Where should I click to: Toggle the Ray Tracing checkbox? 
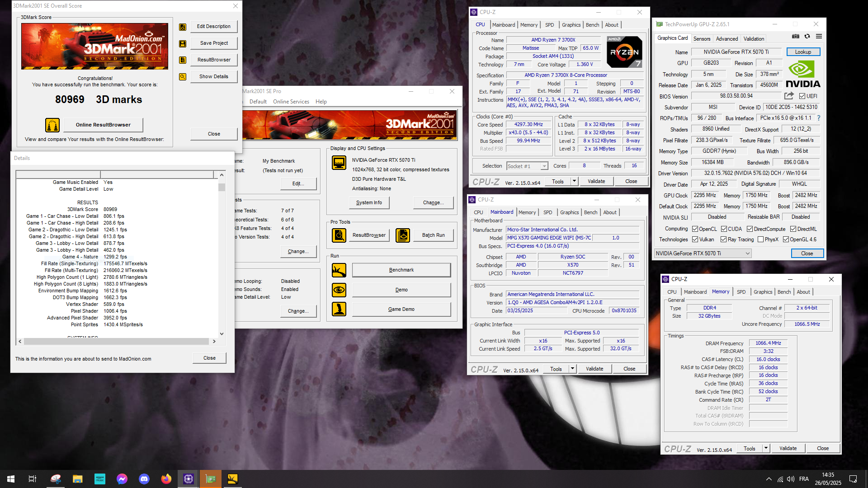click(724, 239)
